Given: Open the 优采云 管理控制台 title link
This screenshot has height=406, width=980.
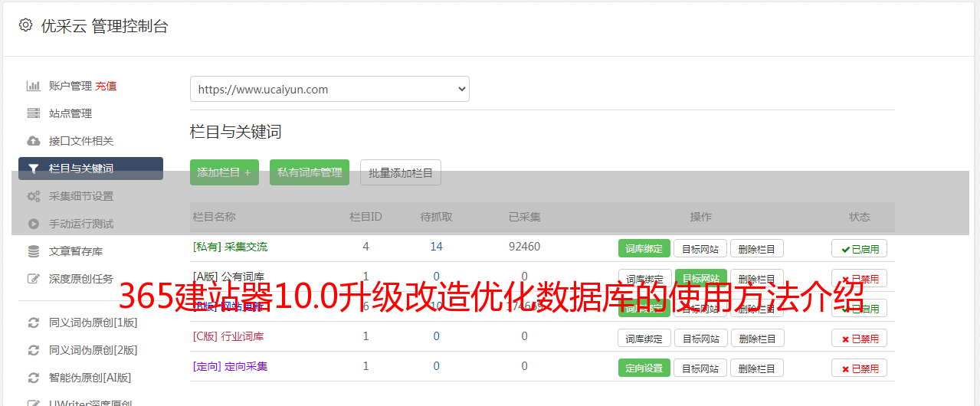Looking at the screenshot, I should point(104,26).
